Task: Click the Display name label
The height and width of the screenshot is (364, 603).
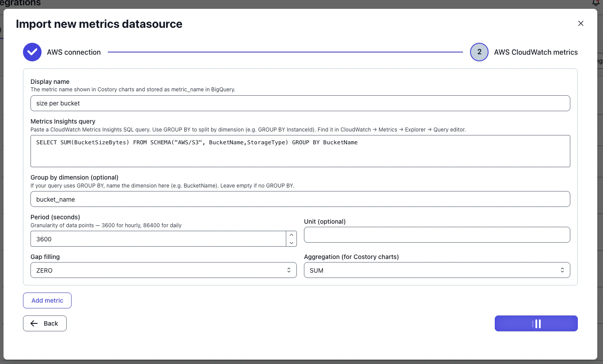Action: tap(50, 82)
